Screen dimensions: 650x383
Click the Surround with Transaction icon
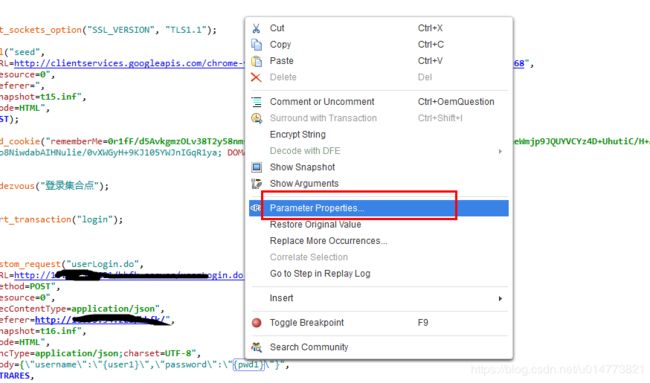257,118
